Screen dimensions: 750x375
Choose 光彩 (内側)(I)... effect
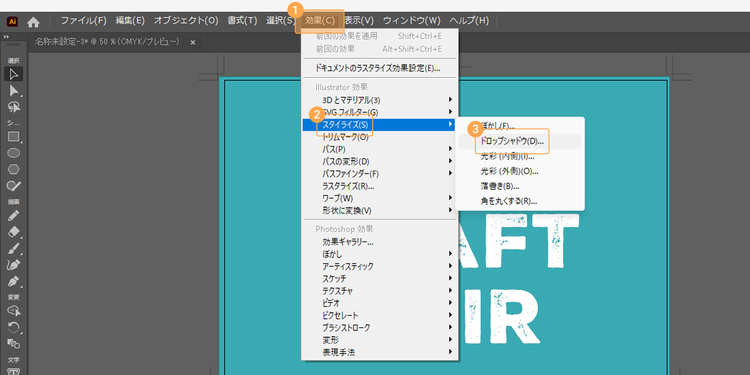click(520, 156)
